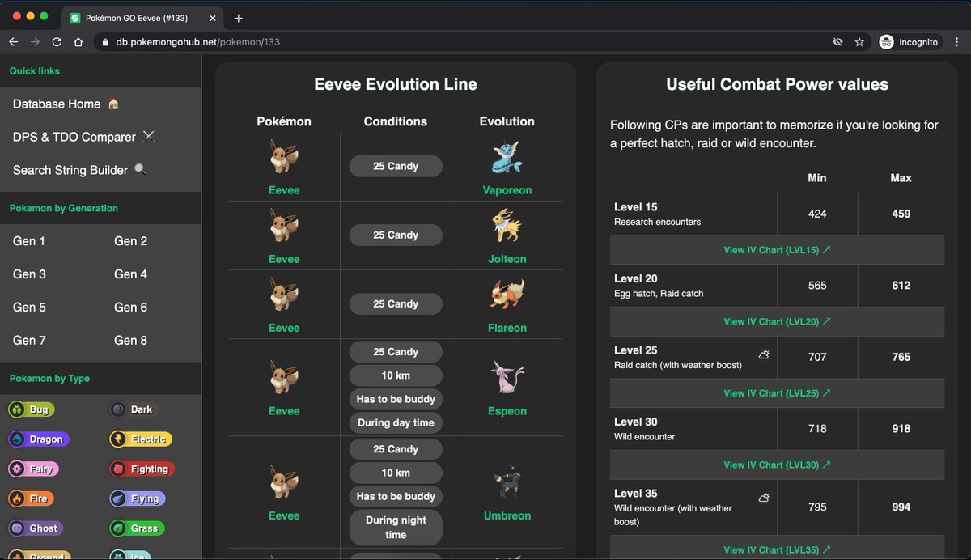
Task: Select Gen 6 in the sidebar
Action: pos(130,308)
